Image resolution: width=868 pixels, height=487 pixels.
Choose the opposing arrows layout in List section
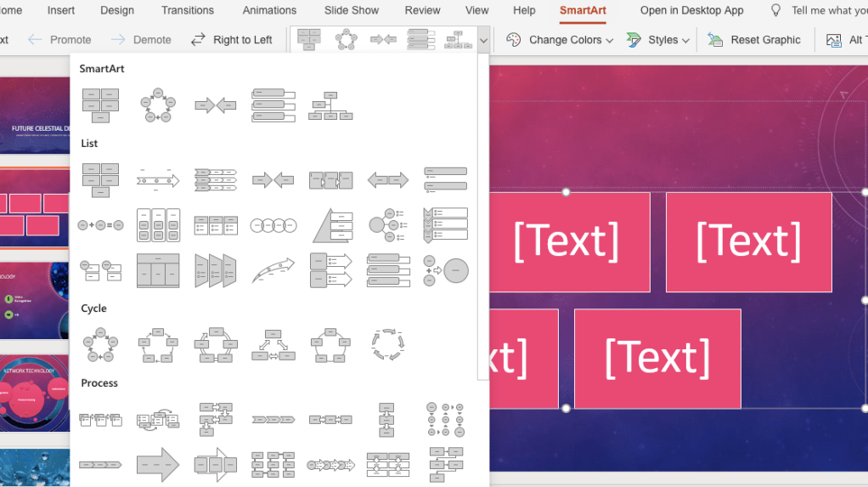click(x=273, y=180)
